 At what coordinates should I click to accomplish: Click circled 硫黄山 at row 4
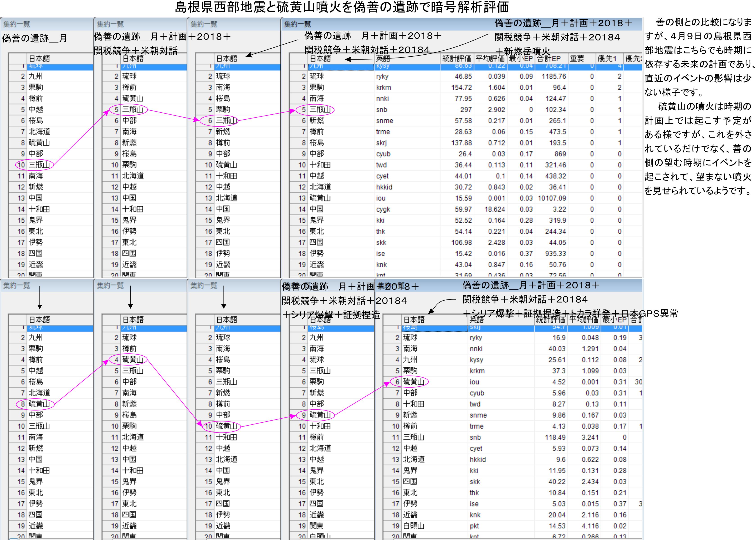tap(133, 359)
